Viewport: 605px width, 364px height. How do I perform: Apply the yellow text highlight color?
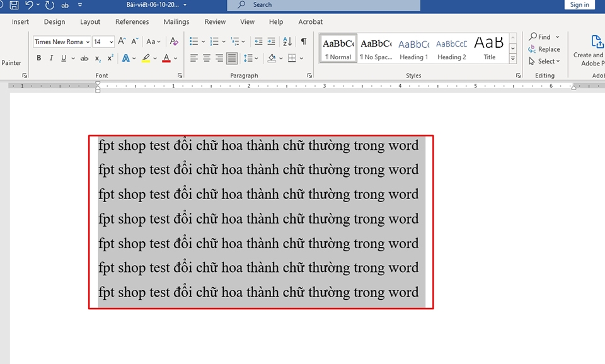146,58
